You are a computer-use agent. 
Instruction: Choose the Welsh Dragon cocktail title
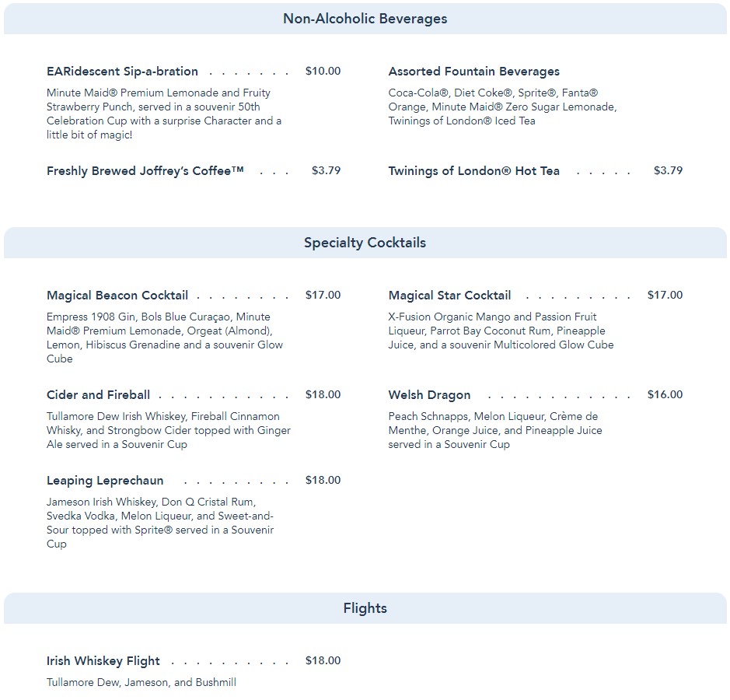(429, 395)
